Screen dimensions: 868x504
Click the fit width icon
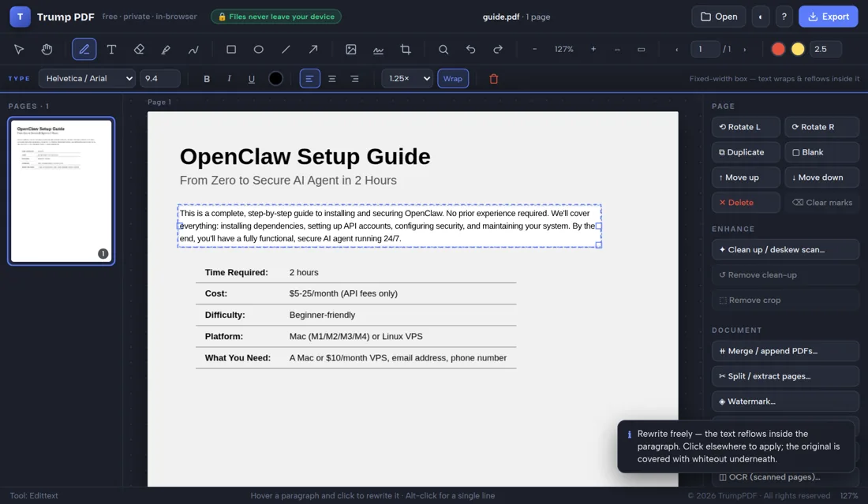[x=617, y=49]
